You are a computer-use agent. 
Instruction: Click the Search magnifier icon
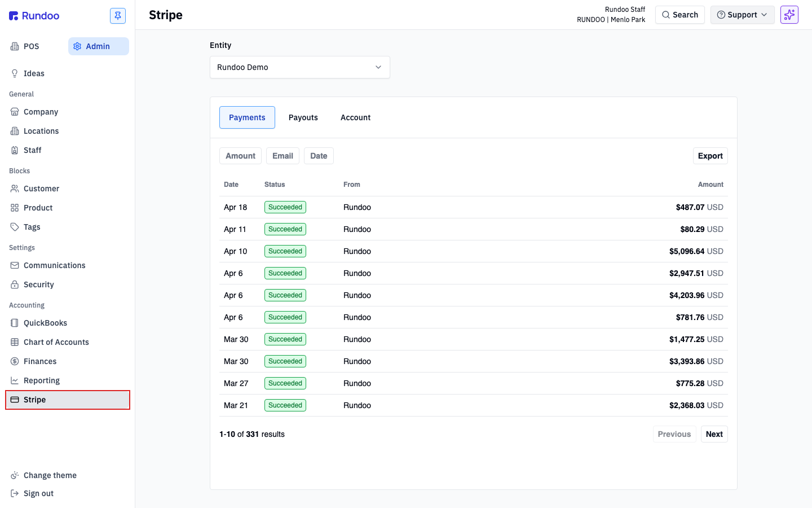pos(666,15)
